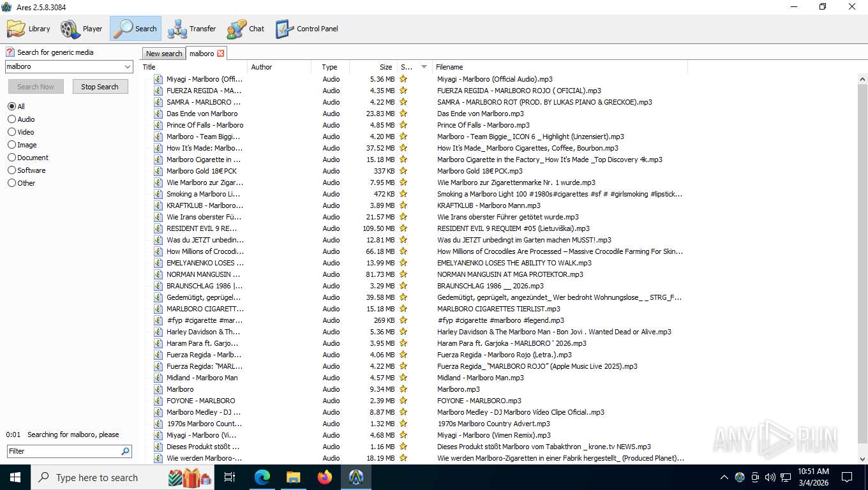Open the Player section
The width and height of the screenshot is (868, 490).
click(82, 29)
